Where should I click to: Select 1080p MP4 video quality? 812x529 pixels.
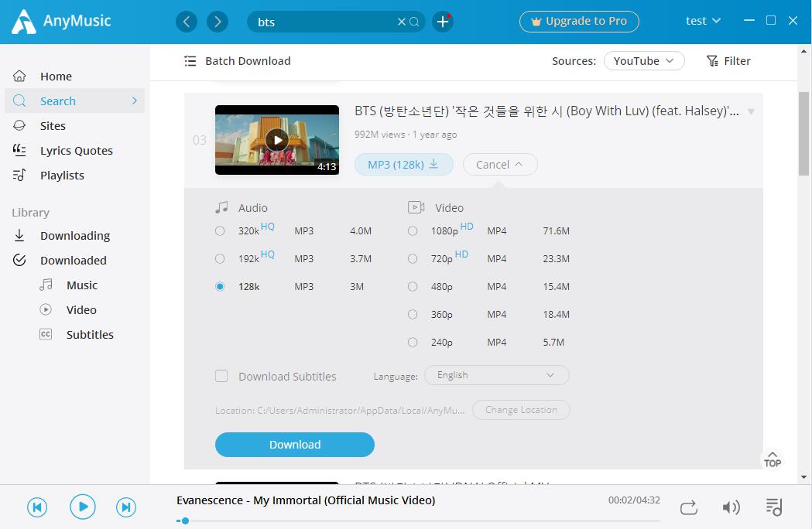point(413,230)
